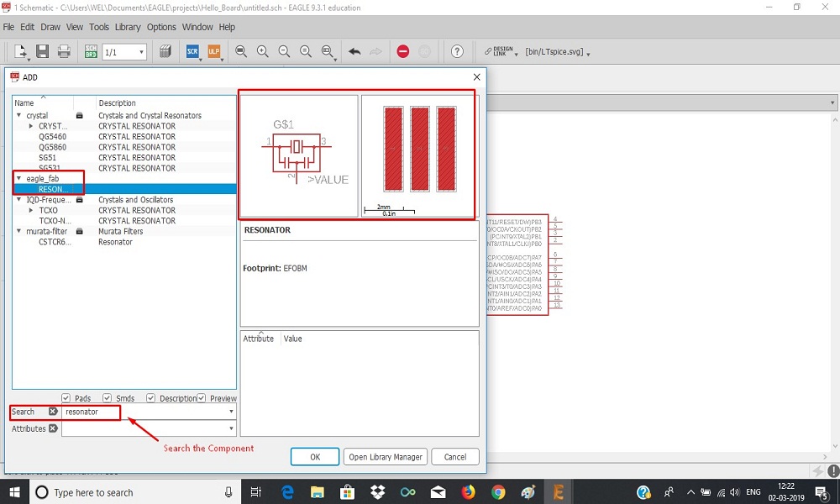840x504 pixels.
Task: Click Open Library Manager button
Action: pos(385,457)
